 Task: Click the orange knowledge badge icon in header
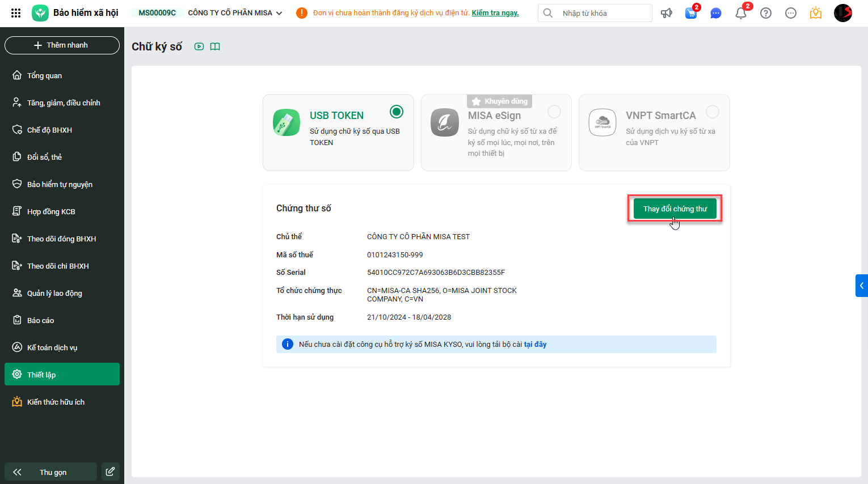[x=816, y=13]
